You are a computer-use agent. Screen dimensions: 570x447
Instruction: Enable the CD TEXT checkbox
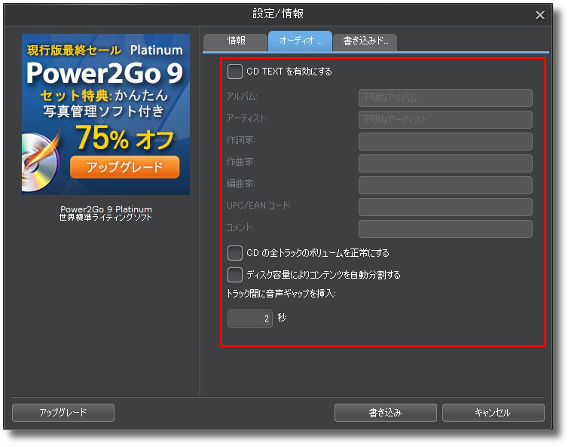pyautogui.click(x=235, y=71)
